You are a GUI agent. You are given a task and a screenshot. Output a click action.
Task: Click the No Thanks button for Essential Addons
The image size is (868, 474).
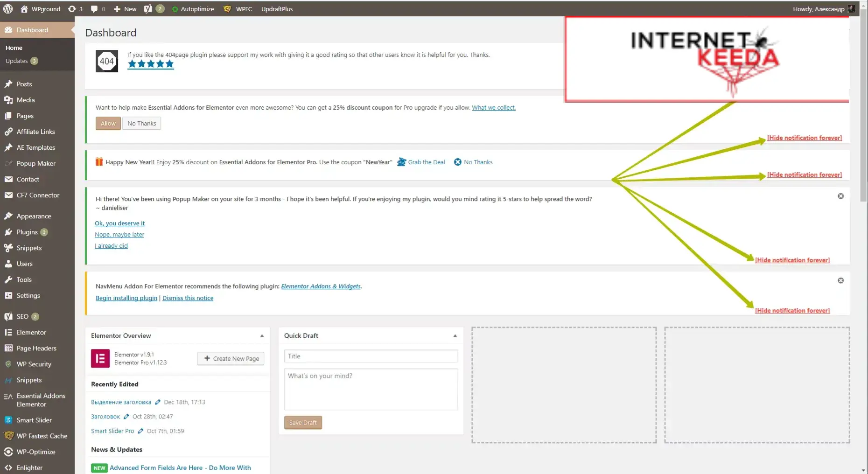[142, 123]
